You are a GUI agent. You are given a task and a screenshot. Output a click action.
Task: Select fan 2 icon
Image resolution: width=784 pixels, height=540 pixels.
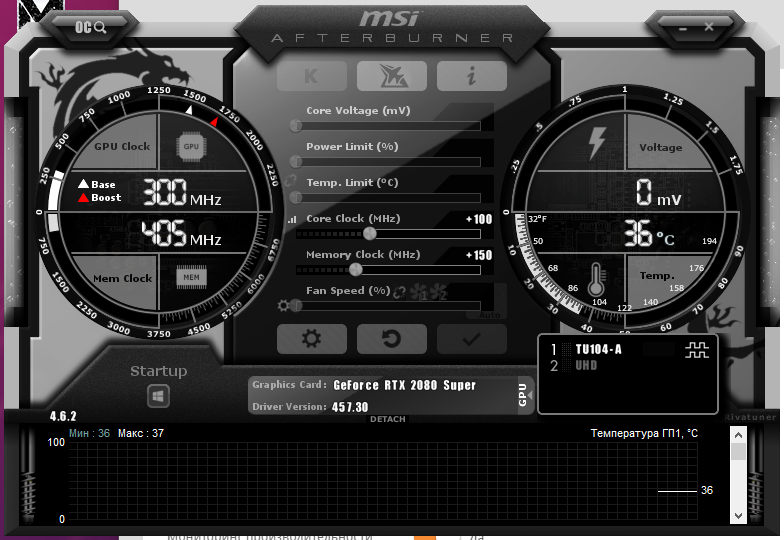tap(438, 292)
